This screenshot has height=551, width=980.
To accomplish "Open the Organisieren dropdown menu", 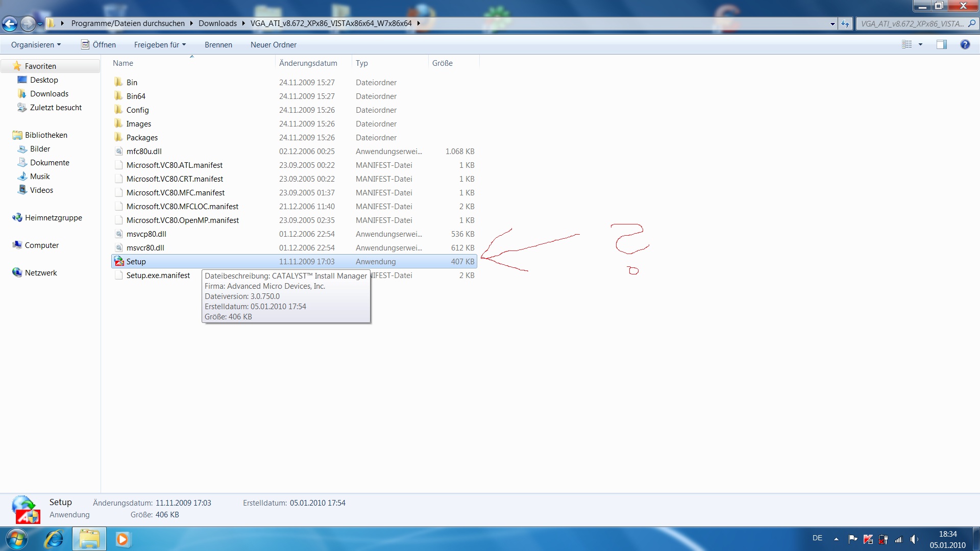I will pyautogui.click(x=36, y=45).
